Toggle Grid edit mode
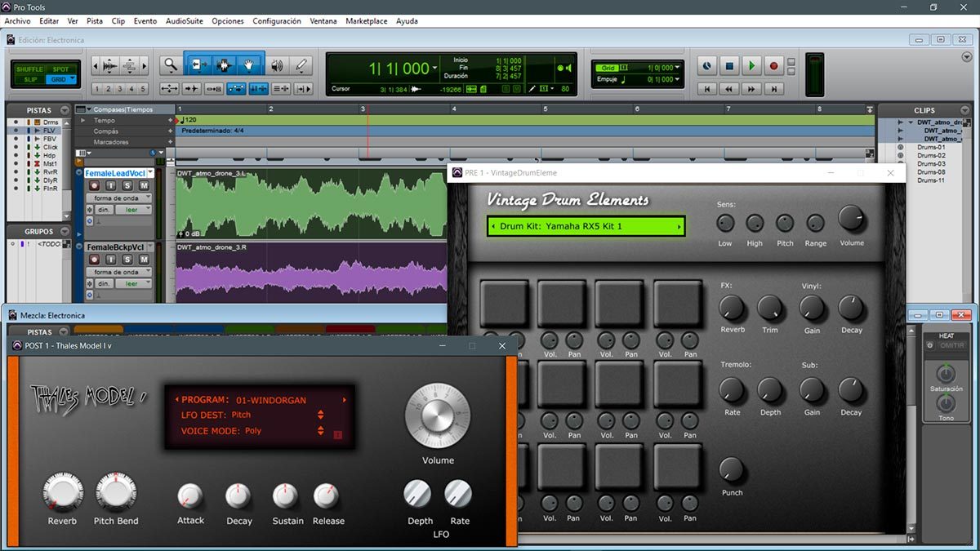980x551 pixels. 60,79
